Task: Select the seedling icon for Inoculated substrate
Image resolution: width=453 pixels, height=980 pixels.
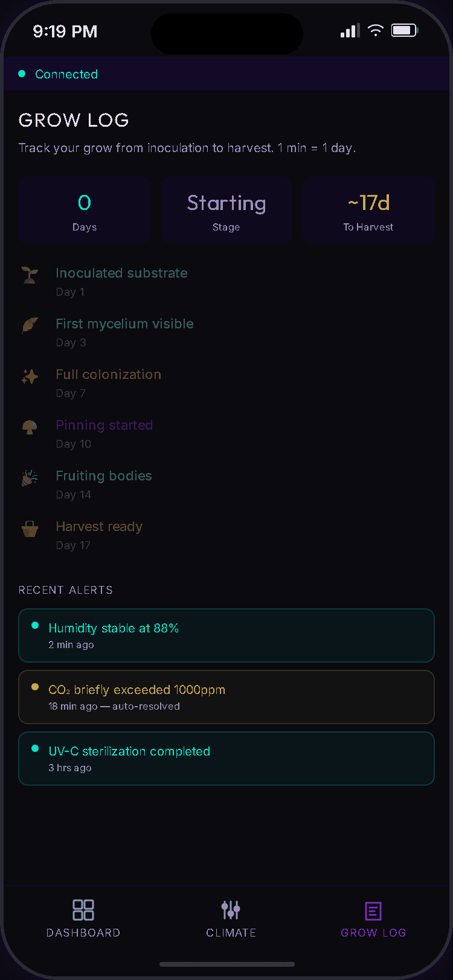Action: pos(30,274)
